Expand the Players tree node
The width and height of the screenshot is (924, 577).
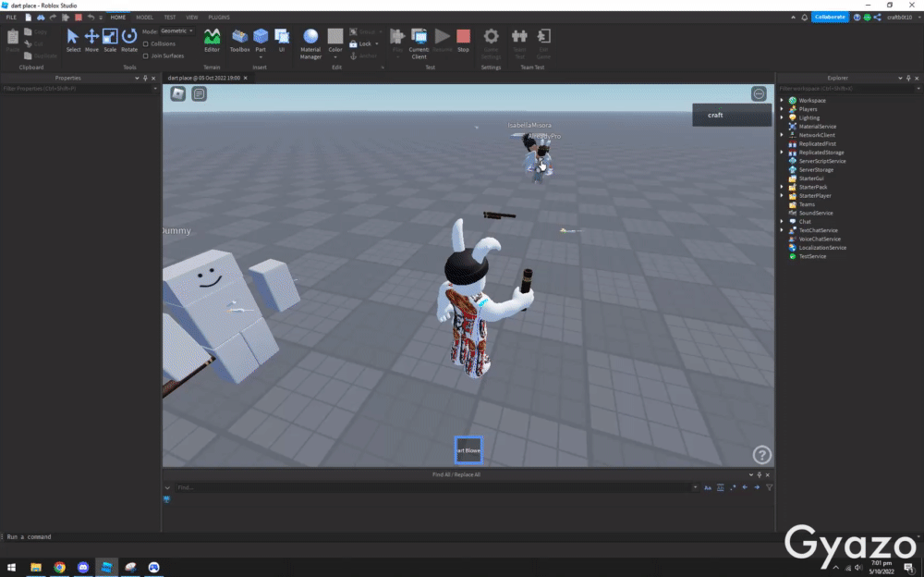coord(782,109)
